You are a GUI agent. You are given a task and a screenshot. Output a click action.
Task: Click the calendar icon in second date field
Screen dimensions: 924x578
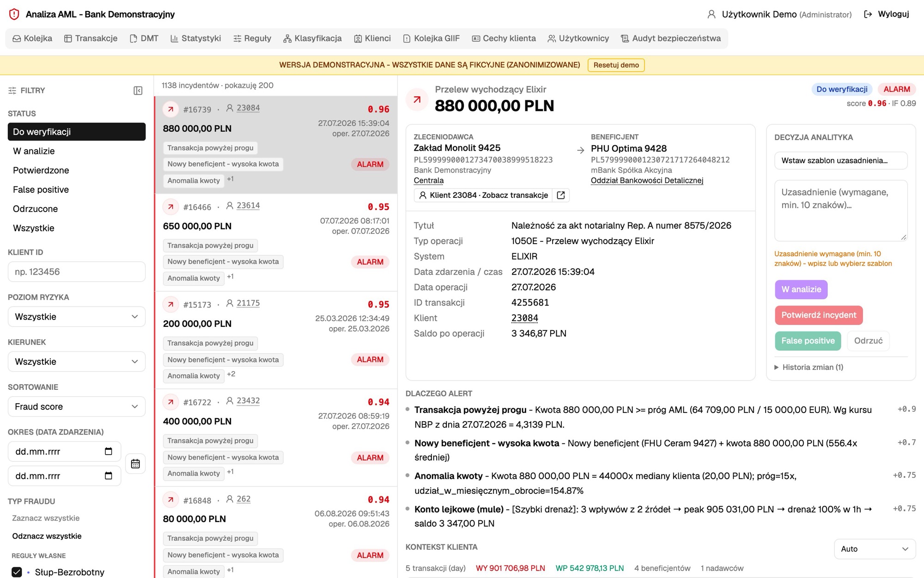click(109, 476)
